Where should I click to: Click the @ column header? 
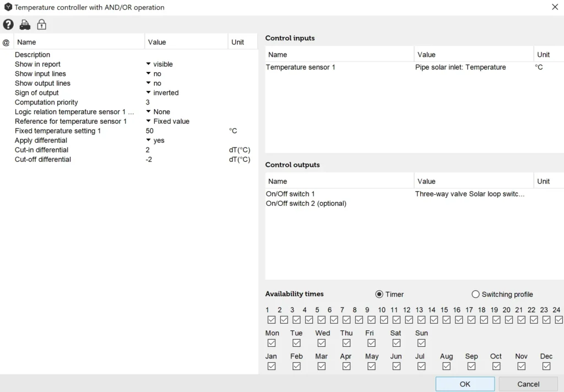click(6, 42)
